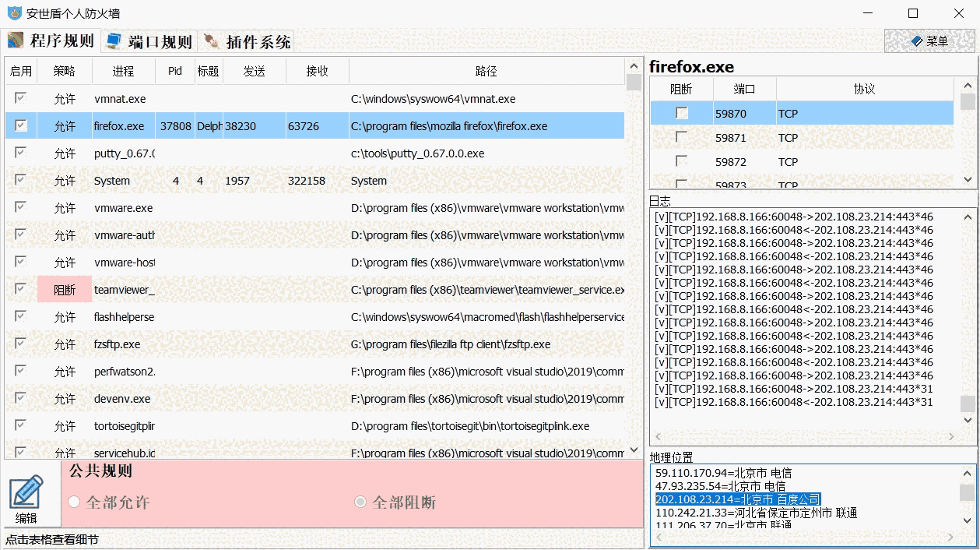Select 59.110.170.94 geolocation entry
Image resolution: width=980 pixels, height=550 pixels.
pos(725,473)
